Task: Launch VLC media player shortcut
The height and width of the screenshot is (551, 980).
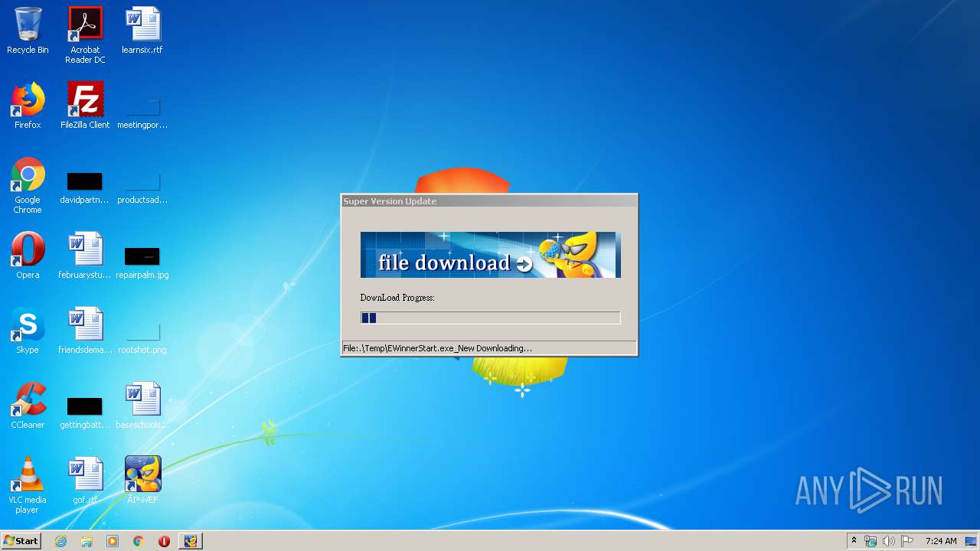Action: pos(28,485)
